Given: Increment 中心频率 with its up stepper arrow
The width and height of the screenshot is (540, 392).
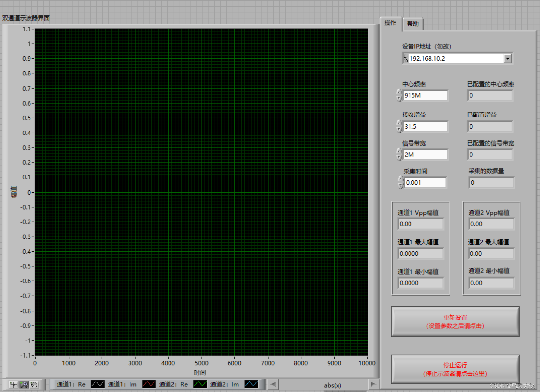Looking at the screenshot, I should coord(399,92).
